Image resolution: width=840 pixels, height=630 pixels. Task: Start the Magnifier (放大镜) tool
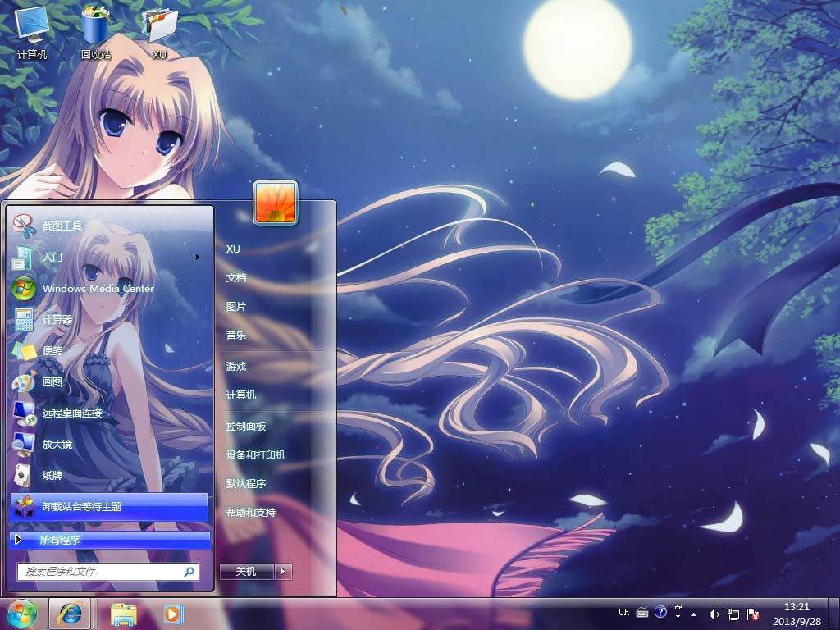point(57,444)
